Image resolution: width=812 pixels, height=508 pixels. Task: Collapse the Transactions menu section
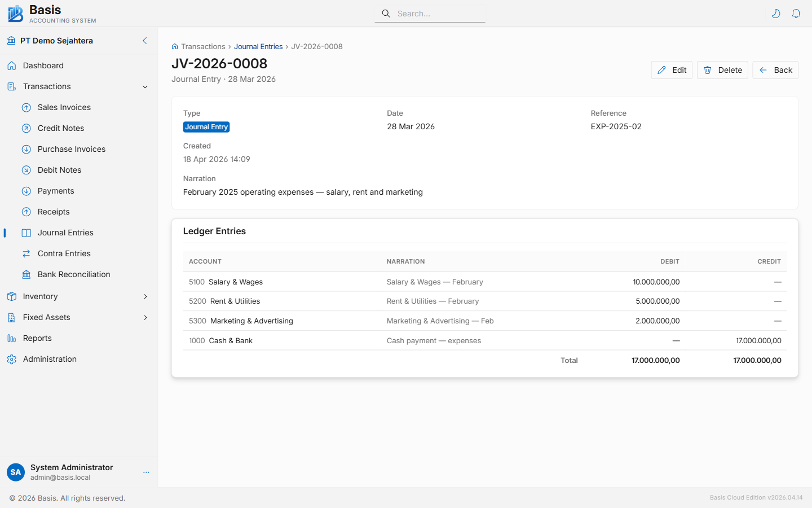145,86
